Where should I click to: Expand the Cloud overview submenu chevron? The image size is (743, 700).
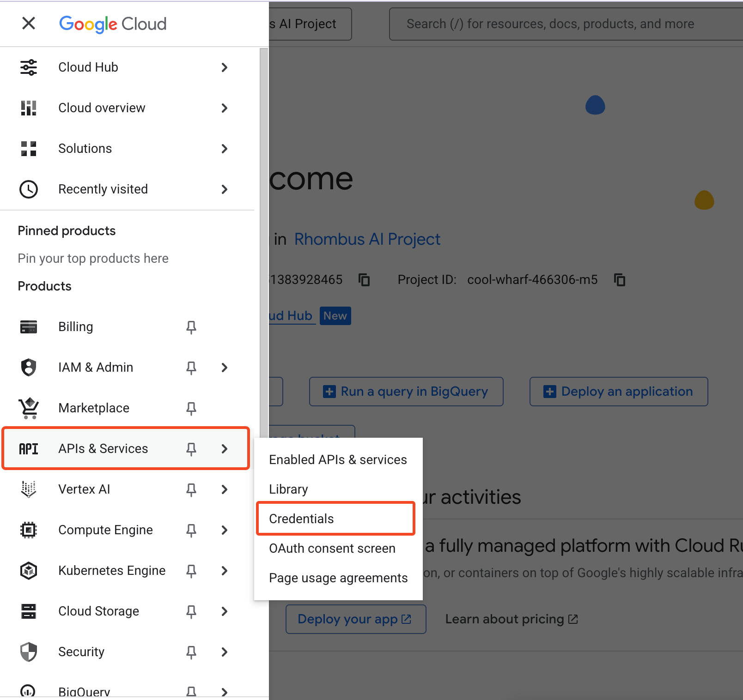[225, 108]
